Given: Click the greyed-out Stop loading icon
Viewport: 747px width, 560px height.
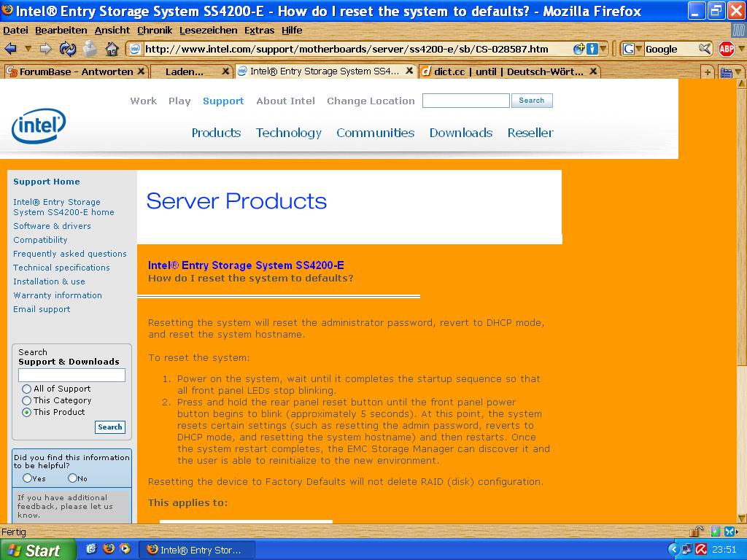Looking at the screenshot, I should (90, 49).
